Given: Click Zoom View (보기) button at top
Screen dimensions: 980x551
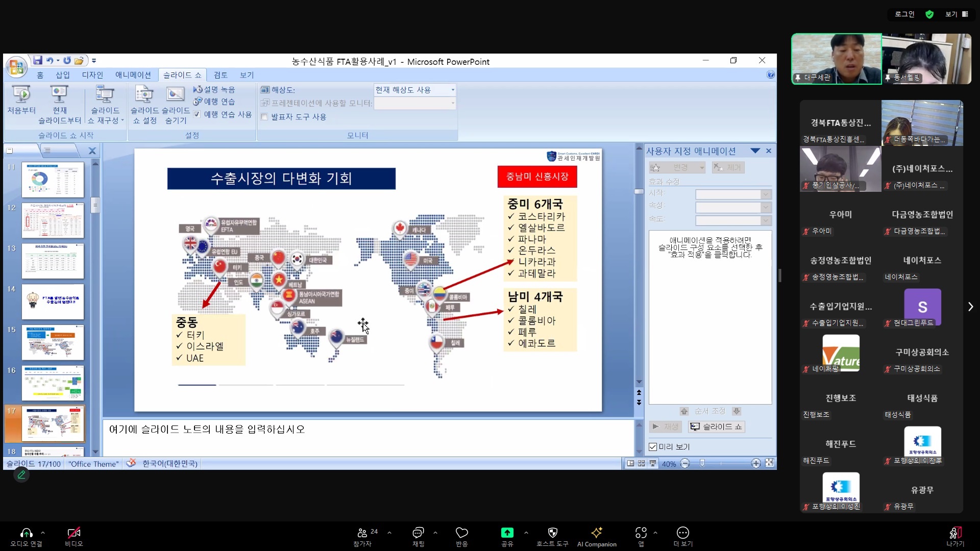Looking at the screenshot, I should tap(957, 14).
